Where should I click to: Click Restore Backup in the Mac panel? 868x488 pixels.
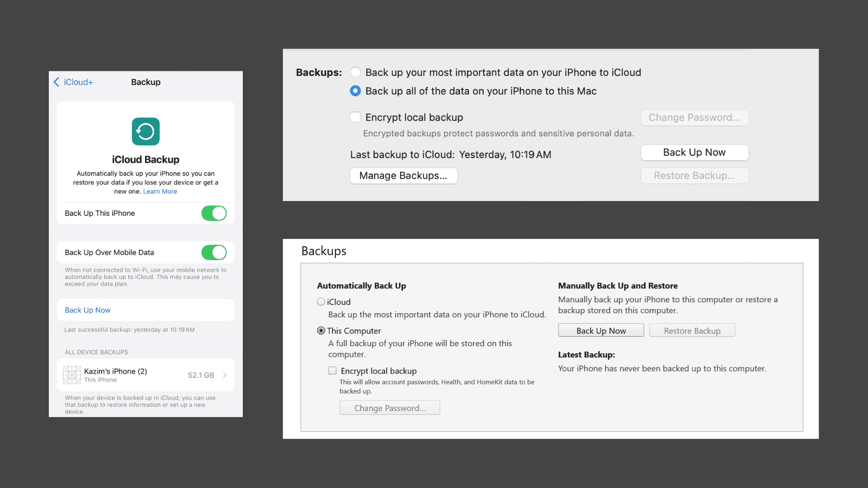(x=694, y=176)
